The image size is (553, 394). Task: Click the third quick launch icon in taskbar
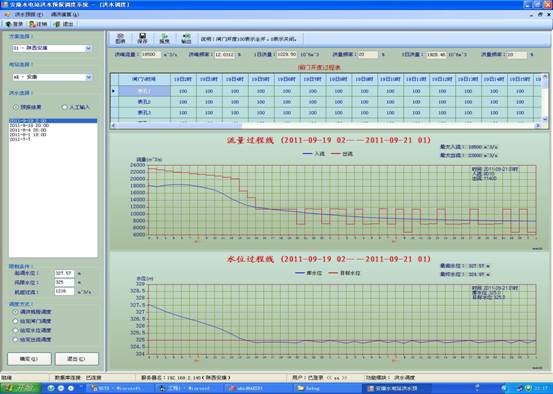click(x=71, y=388)
